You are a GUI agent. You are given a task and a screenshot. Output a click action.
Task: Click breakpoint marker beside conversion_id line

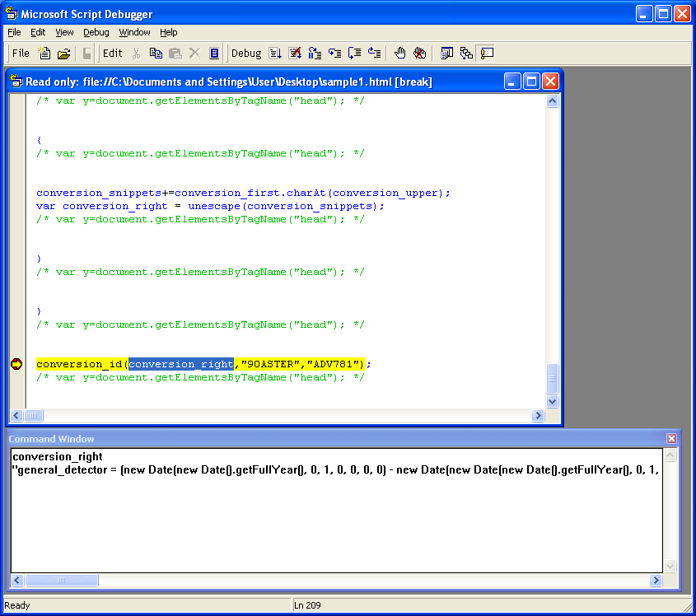16,364
